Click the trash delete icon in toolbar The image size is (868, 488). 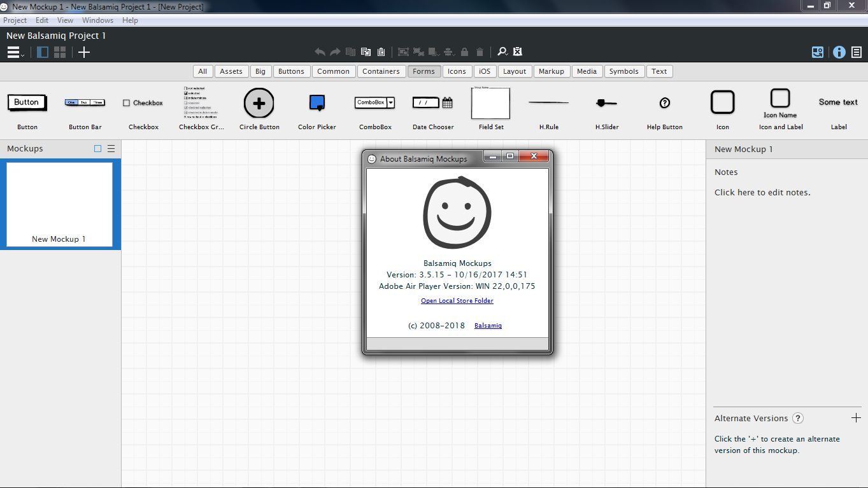(x=480, y=52)
